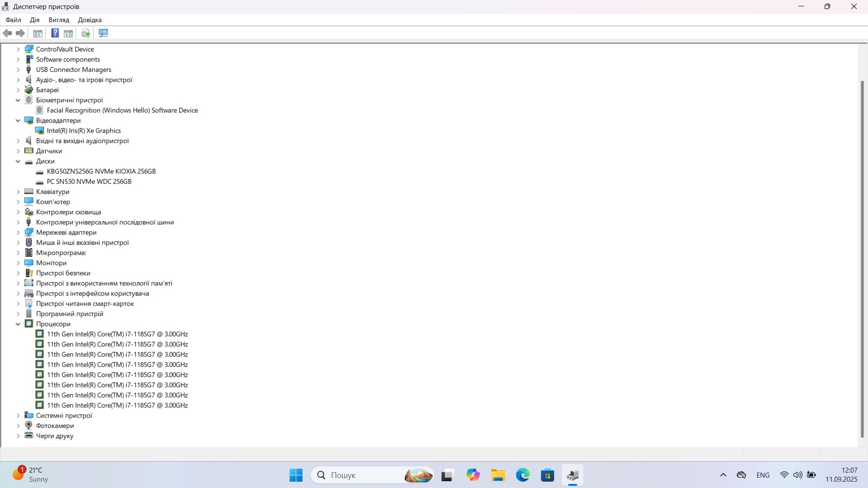Click the Intel(R) Iris(R) Xe Graphics adapter icon
Screen dimensions: 868x488
[40, 131]
